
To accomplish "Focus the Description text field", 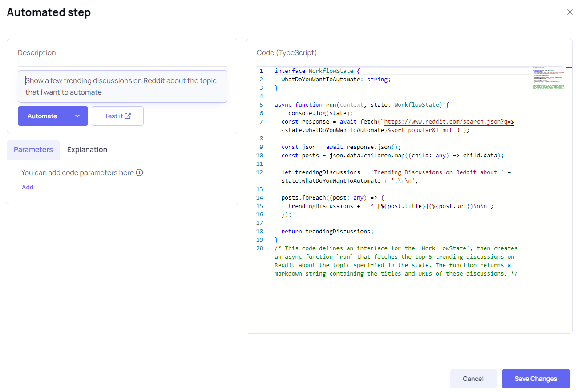I will 122,86.
